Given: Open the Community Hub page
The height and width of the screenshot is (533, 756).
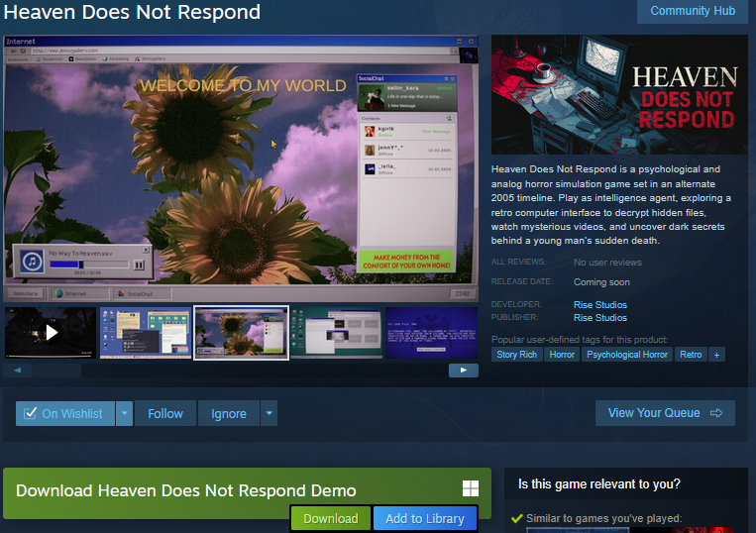Looking at the screenshot, I should (693, 11).
